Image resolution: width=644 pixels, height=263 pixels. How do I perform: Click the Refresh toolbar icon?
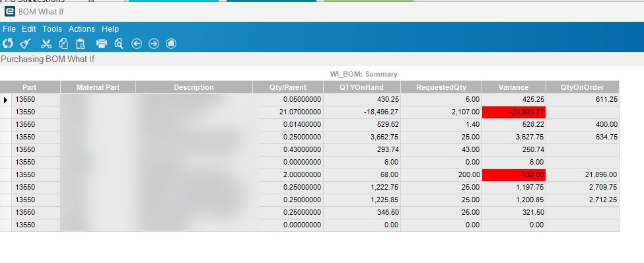8,43
